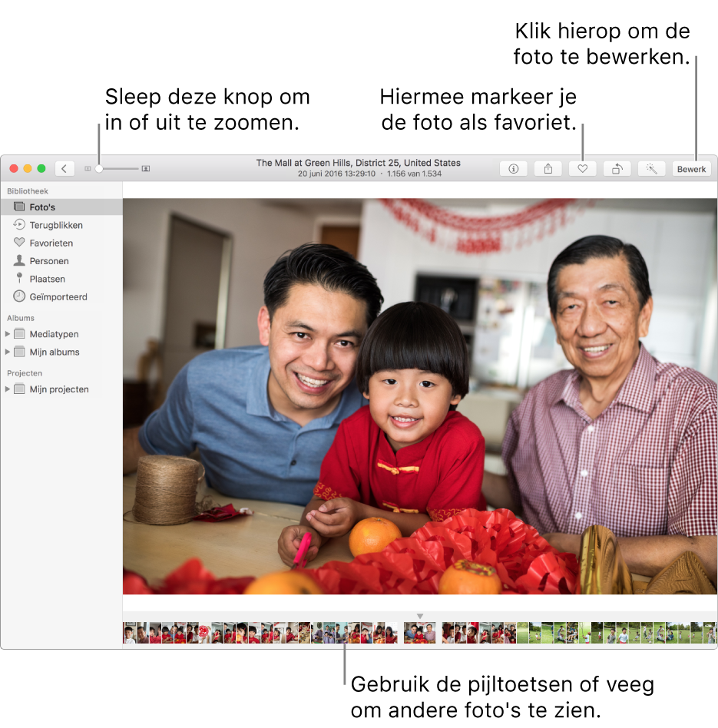Image resolution: width=718 pixels, height=728 pixels.
Task: Click the Terugblikken clock icon
Action: (x=19, y=225)
